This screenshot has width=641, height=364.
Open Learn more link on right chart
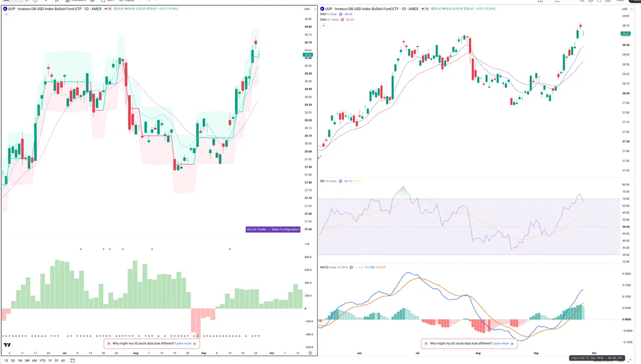[x=501, y=344]
